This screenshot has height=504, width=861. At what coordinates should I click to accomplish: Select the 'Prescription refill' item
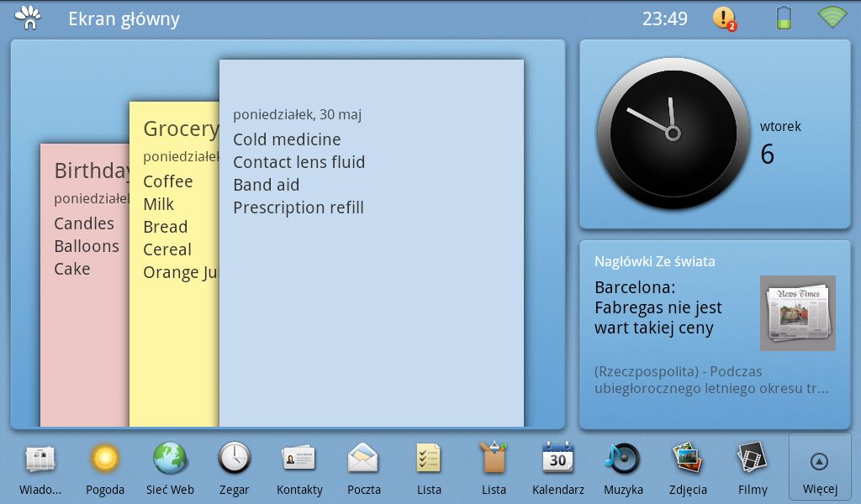click(298, 207)
